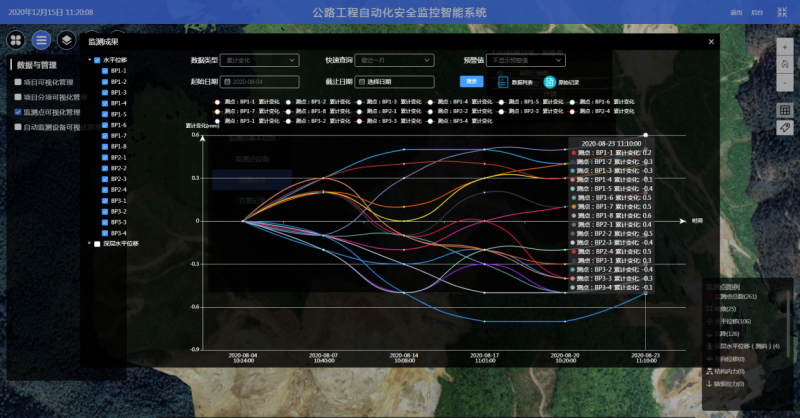Toggle the 监测点可视化管理 checkbox

tap(18, 113)
